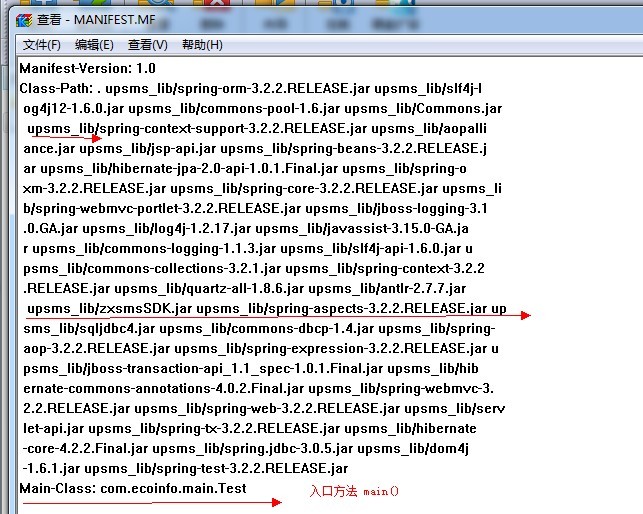Click the 'Main-Class: com.ecoinfo.main.Test' line
This screenshot has height=514, width=643.
pos(133,489)
